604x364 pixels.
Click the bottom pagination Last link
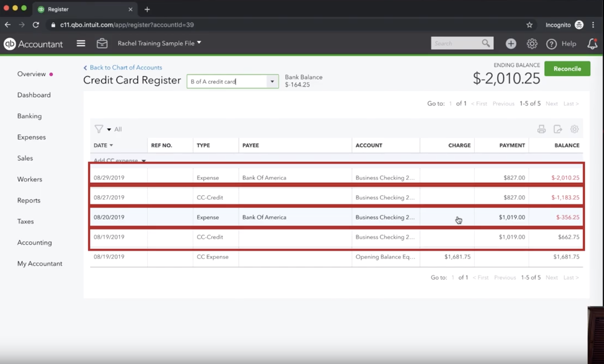click(571, 277)
